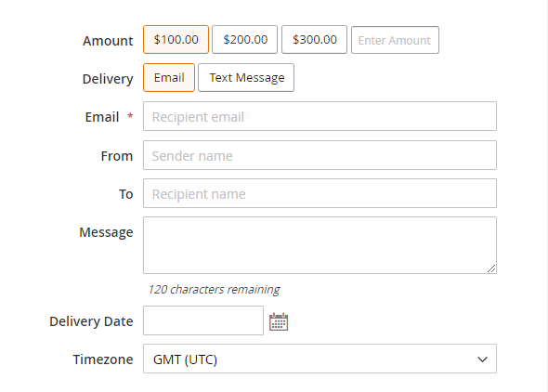This screenshot has width=548, height=392.
Task: Click inside the Message text area
Action: (x=320, y=245)
